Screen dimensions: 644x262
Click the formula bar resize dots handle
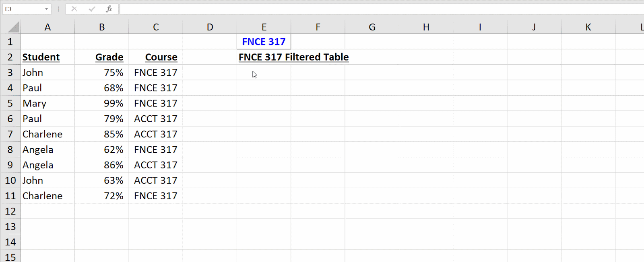tap(58, 9)
